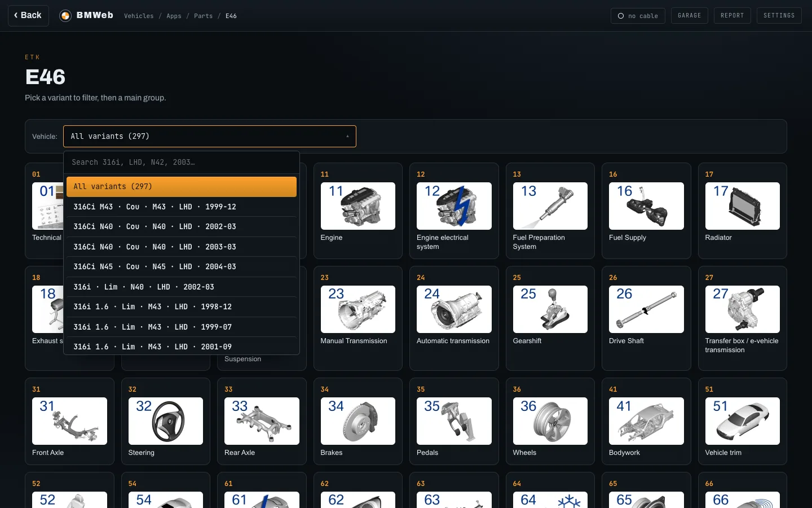The height and width of the screenshot is (508, 812).
Task: Open the Report page
Action: pyautogui.click(x=732, y=16)
